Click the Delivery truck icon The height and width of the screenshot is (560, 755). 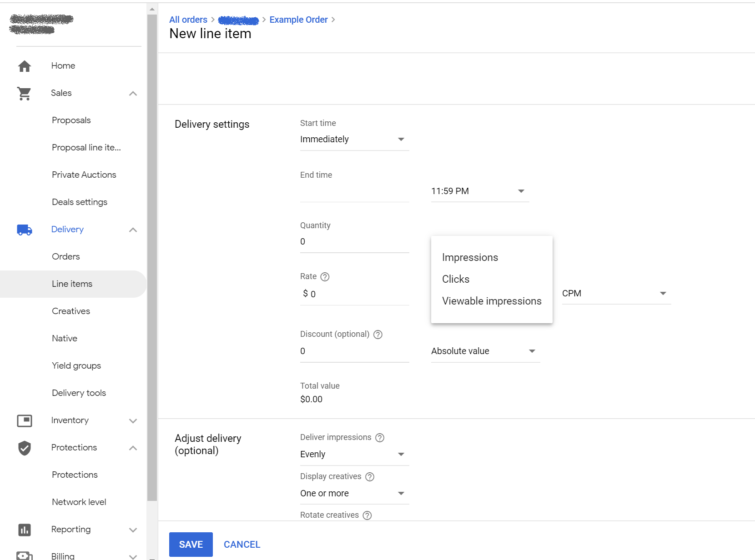(x=25, y=230)
